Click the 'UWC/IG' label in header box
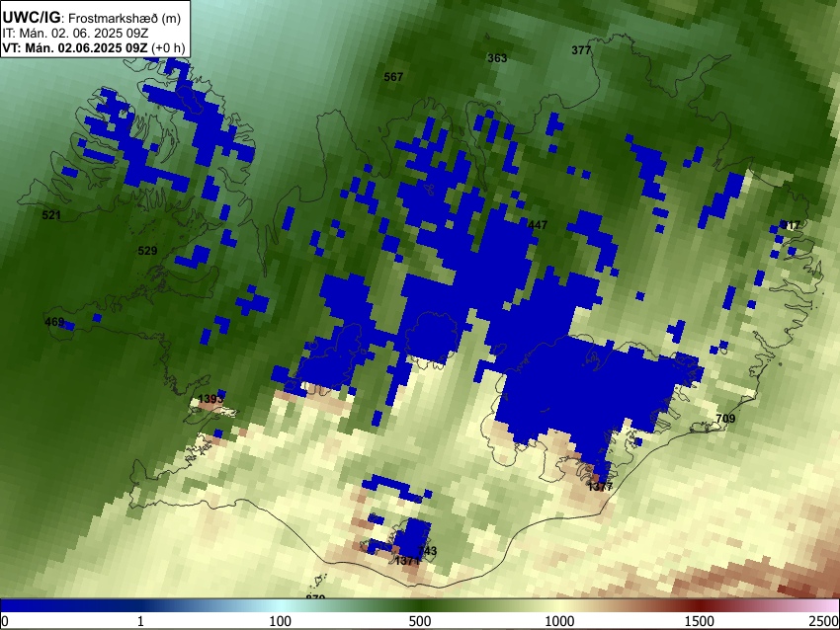Image resolution: width=840 pixels, height=630 pixels. tap(32, 18)
